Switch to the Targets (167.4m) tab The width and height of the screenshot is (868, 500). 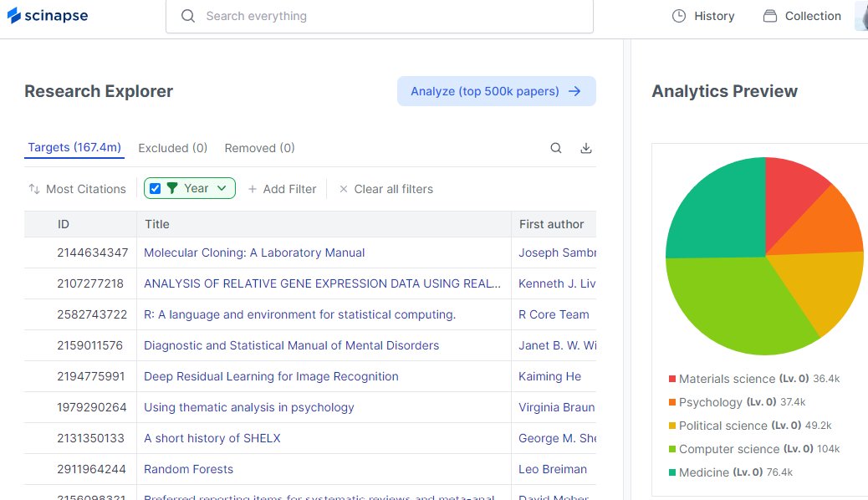pyautogui.click(x=74, y=147)
